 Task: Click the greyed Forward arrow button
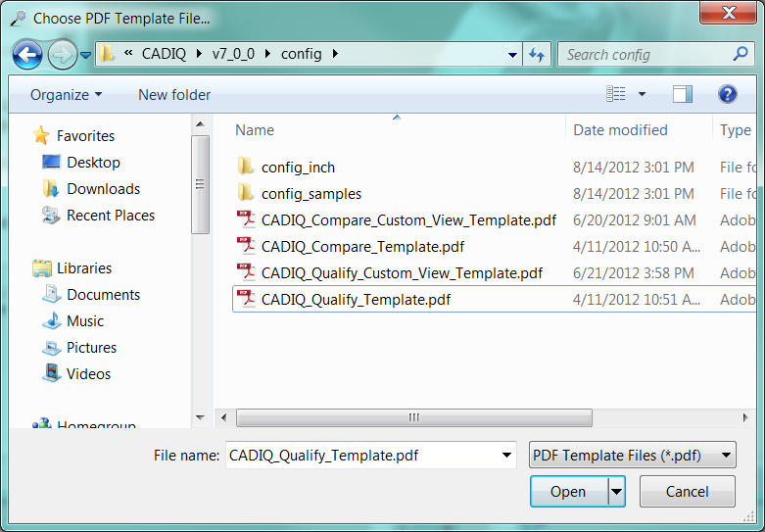[63, 54]
